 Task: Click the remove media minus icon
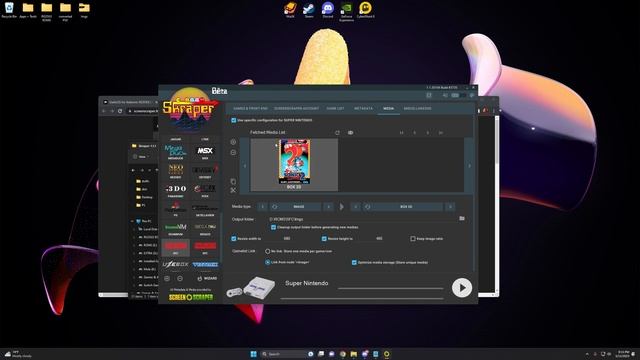(x=233, y=152)
